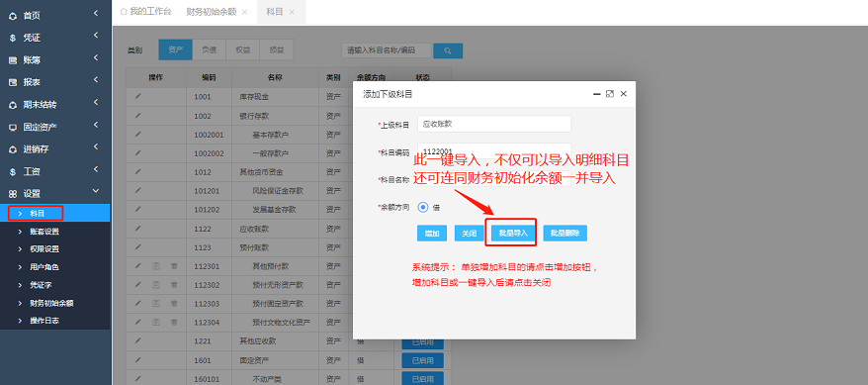Click the edit pencil for row 1122 应收账款
Image resolution: width=868 pixels, height=385 pixels.
(137, 229)
